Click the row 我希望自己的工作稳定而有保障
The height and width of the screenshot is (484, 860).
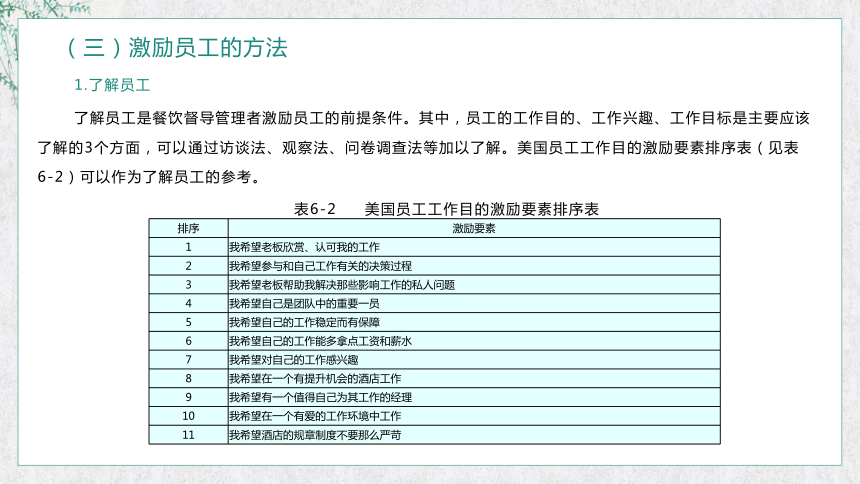pos(474,322)
